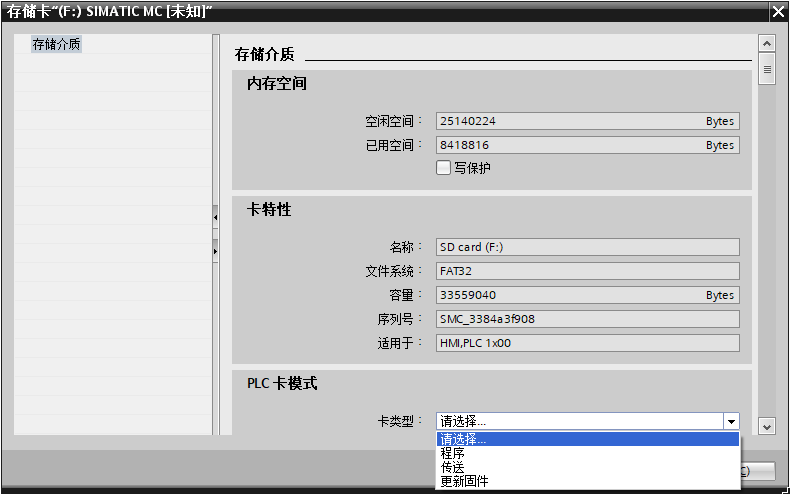This screenshot has width=790, height=494.
Task: Select 存储介质 in the left navigation tree
Action: click(56, 44)
